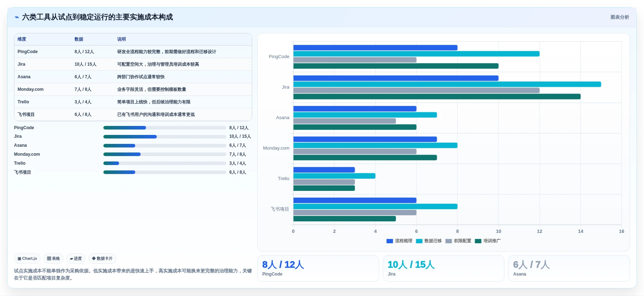Image resolution: width=644 pixels, height=296 pixels.
Task: Click the Jira progress bar
Action: [165, 137]
